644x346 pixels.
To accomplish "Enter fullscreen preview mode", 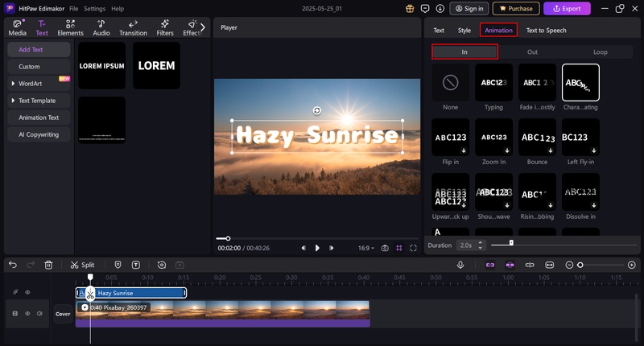I will tap(413, 248).
